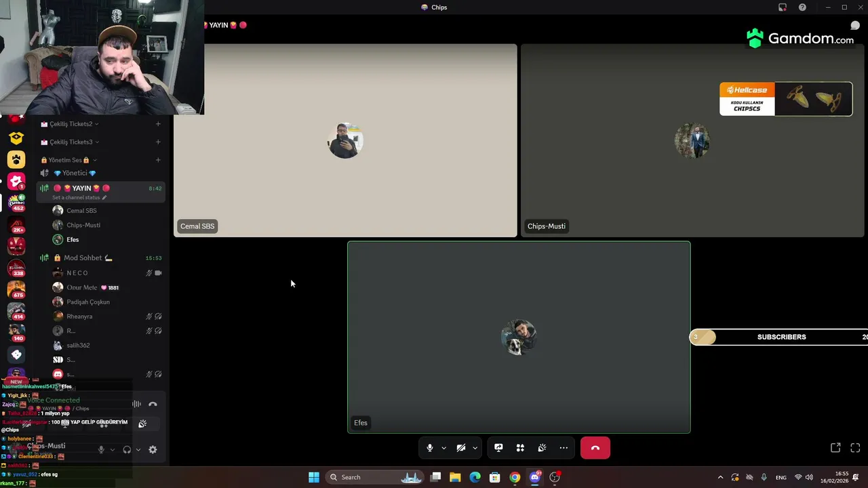Add channel to Yönetim Ses category
868x488 pixels.
[x=158, y=160]
